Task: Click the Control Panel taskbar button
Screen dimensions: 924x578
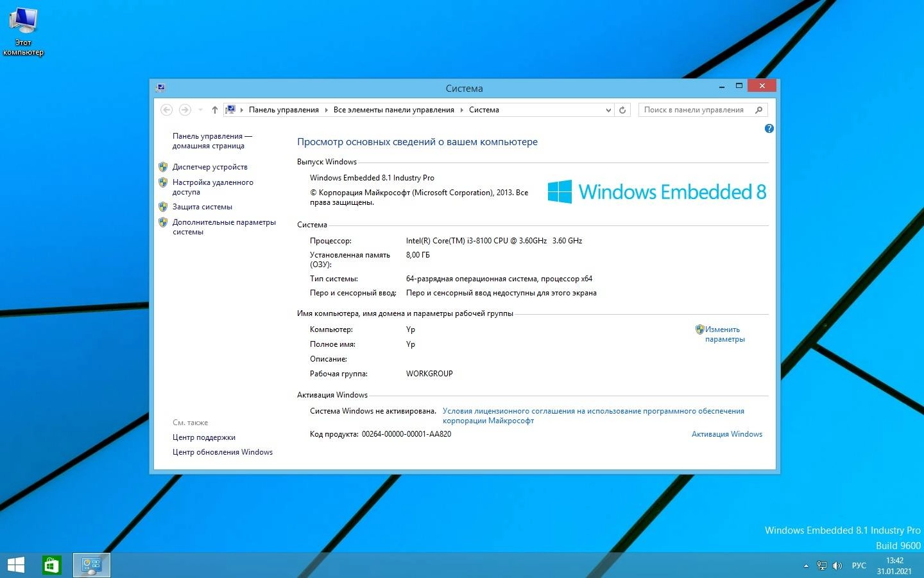Action: click(92, 565)
